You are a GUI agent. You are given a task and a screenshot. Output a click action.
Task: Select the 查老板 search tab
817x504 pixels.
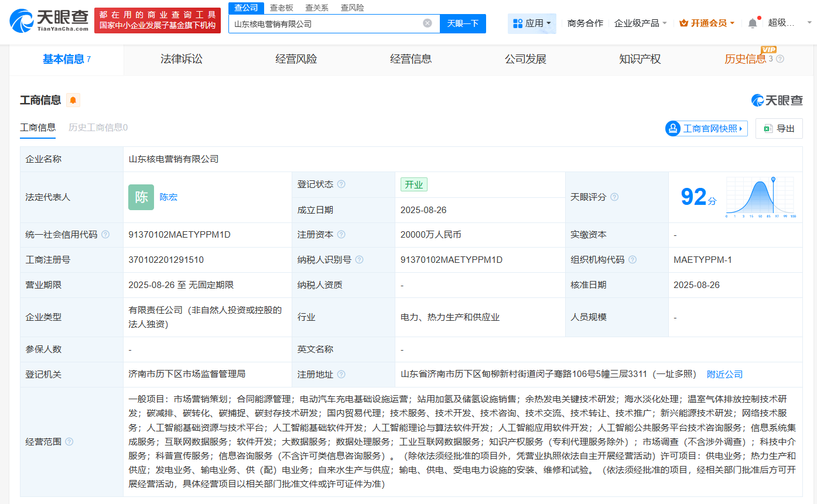[x=280, y=8]
